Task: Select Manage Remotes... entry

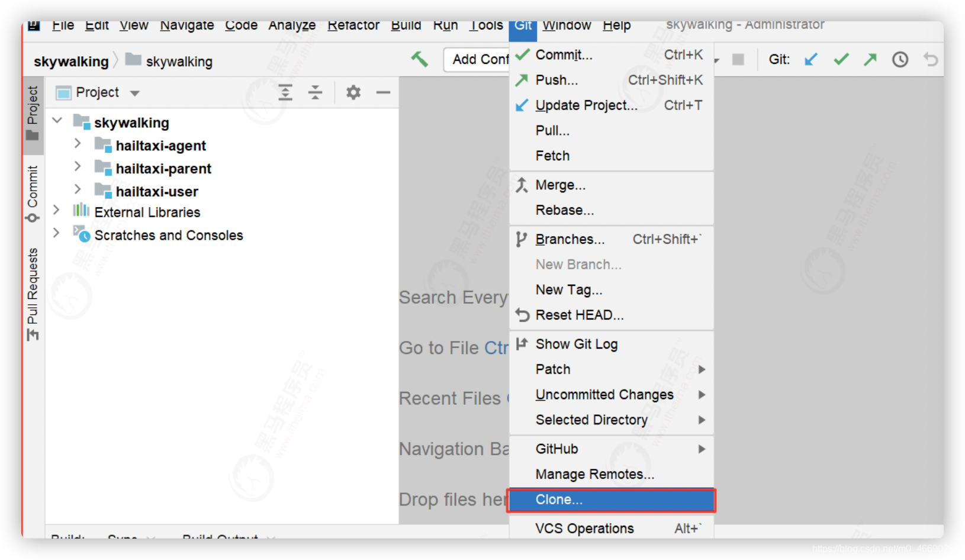Action: [x=612, y=474]
